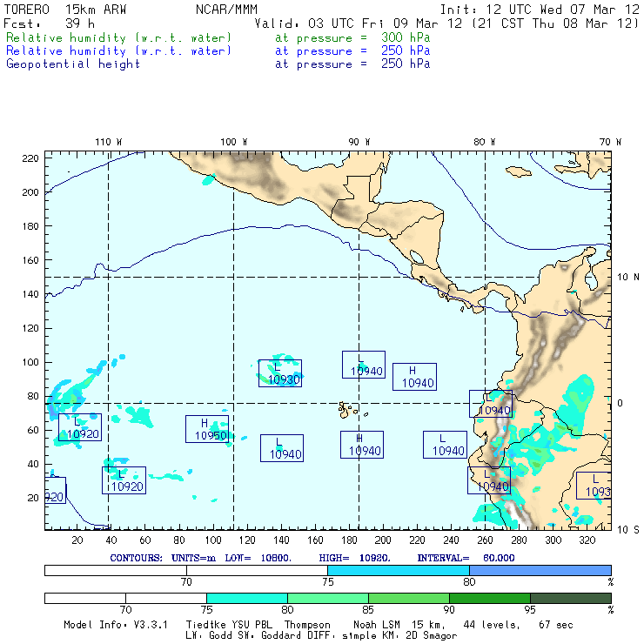This screenshot has width=644, height=644.
Task: Click the 'Noah LSM' label
Action: (377, 625)
